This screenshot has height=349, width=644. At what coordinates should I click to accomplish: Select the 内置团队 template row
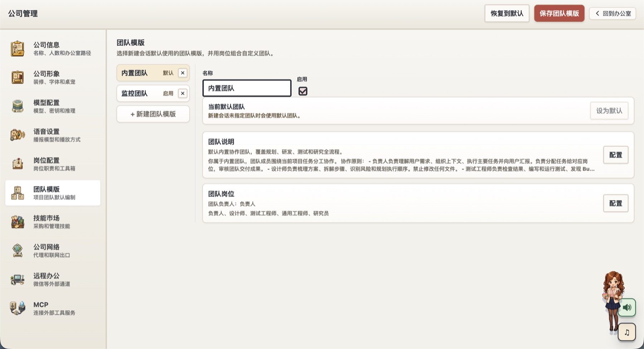coord(153,73)
